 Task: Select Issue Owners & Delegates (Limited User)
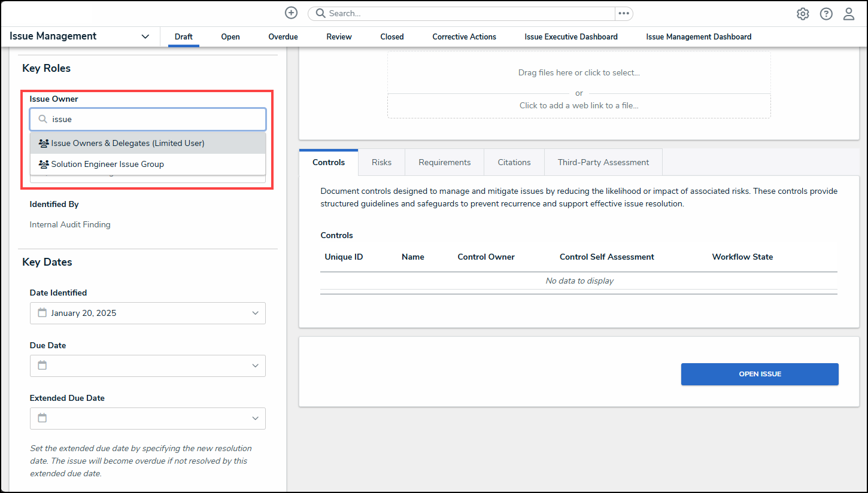[x=128, y=144]
